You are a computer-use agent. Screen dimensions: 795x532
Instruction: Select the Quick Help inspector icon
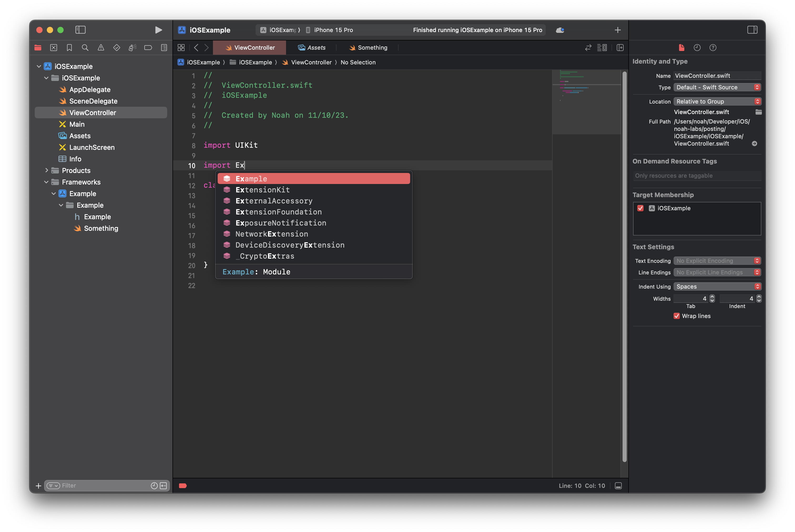(x=713, y=48)
